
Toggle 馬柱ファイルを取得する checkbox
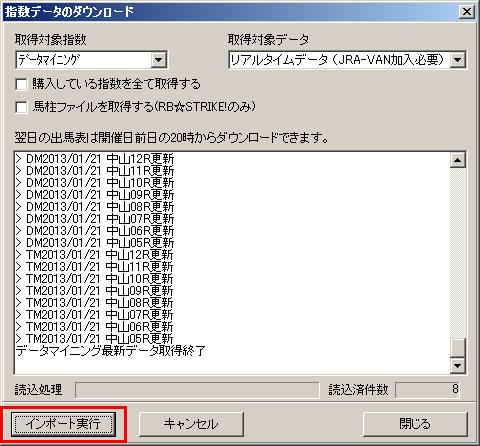click(x=22, y=107)
